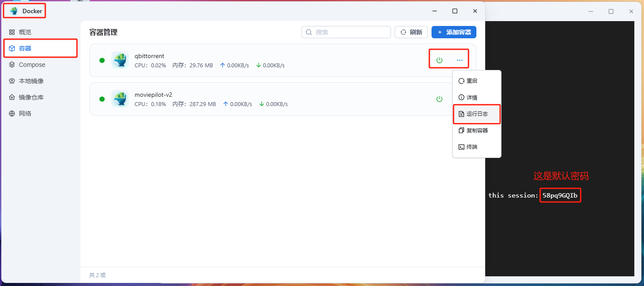Click the 容器管理 heading
Viewport: 644px width, 286px height.
(x=103, y=32)
